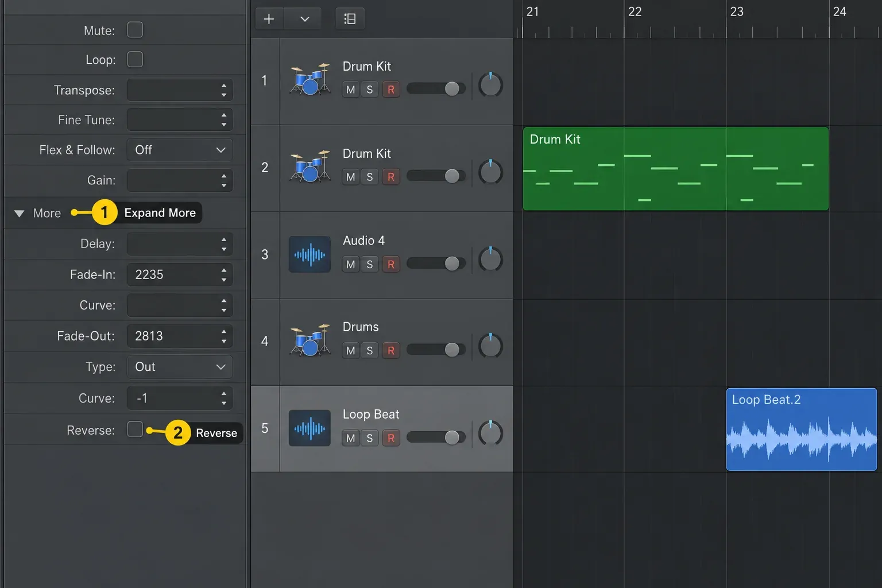Enable the Mute checkbox in region inspector
This screenshot has width=882, height=588.
coord(135,30)
